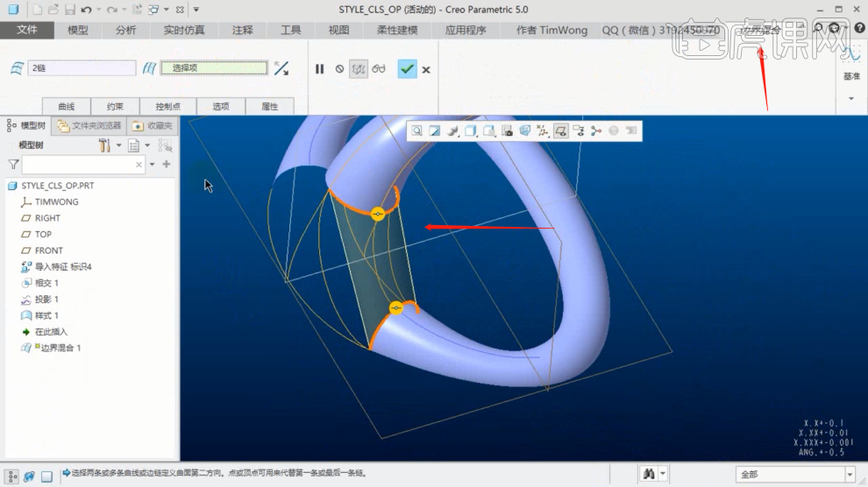Open the 全部 selection filter dropdown

tap(849, 474)
